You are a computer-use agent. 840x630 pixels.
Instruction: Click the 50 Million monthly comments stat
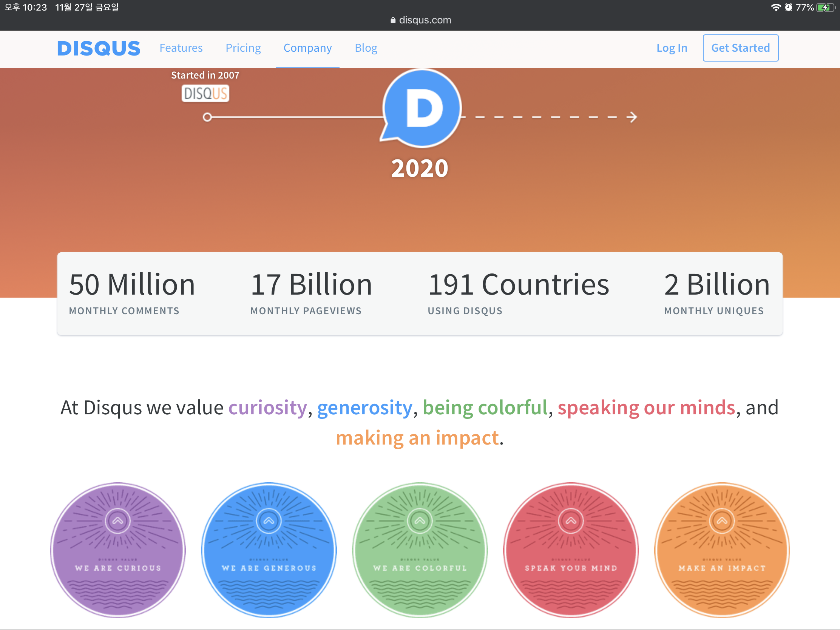132,292
